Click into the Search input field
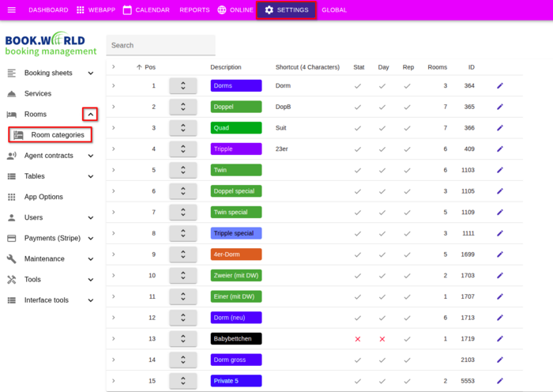 point(160,45)
